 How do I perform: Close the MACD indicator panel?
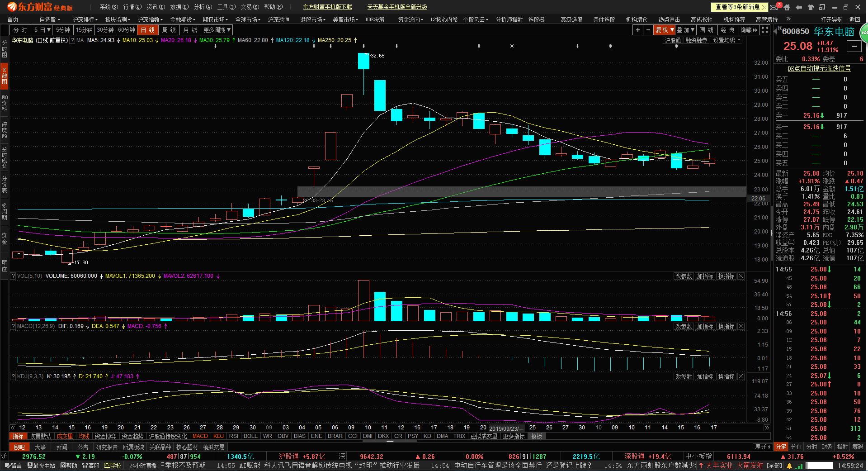[x=741, y=326]
